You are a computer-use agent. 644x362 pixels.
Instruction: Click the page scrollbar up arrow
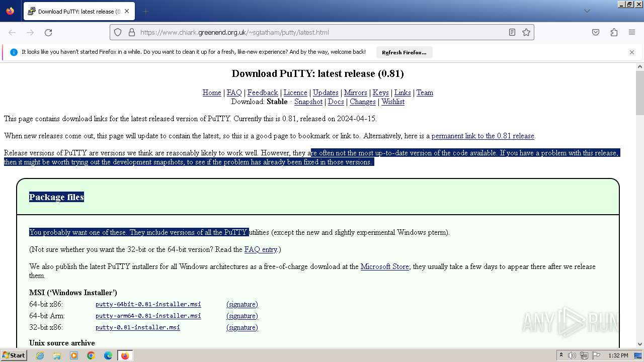[x=640, y=66]
